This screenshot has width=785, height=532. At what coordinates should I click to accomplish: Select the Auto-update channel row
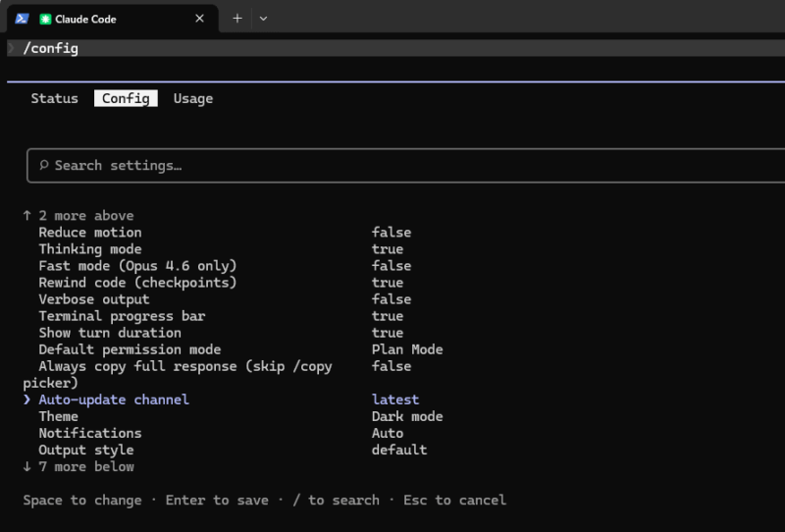tap(114, 399)
